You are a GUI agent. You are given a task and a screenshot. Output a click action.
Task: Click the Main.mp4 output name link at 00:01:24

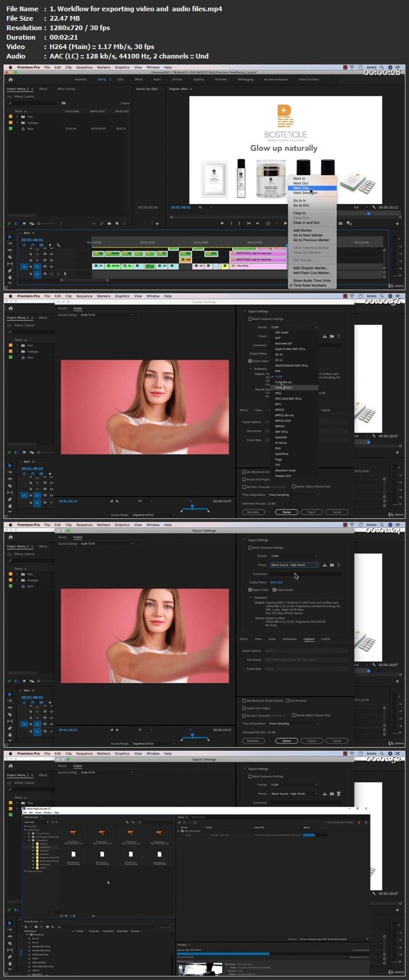point(277,582)
